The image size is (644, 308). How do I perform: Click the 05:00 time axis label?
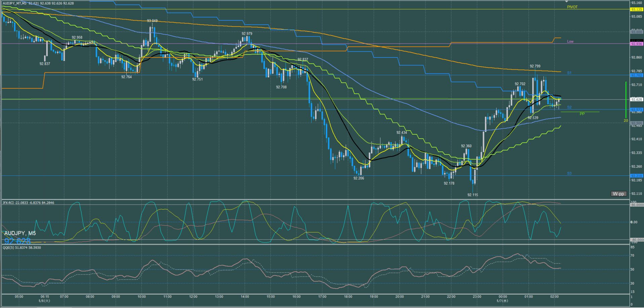tap(19, 297)
